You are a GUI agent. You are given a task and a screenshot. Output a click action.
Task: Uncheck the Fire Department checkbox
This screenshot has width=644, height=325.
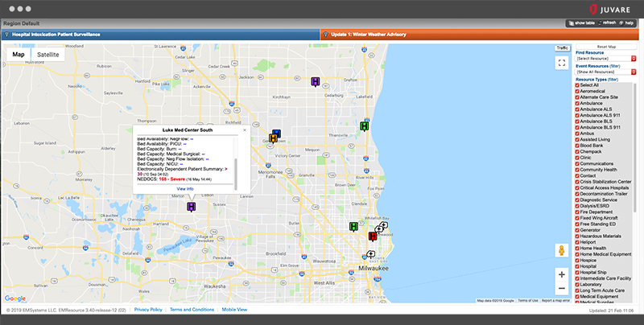(577, 212)
